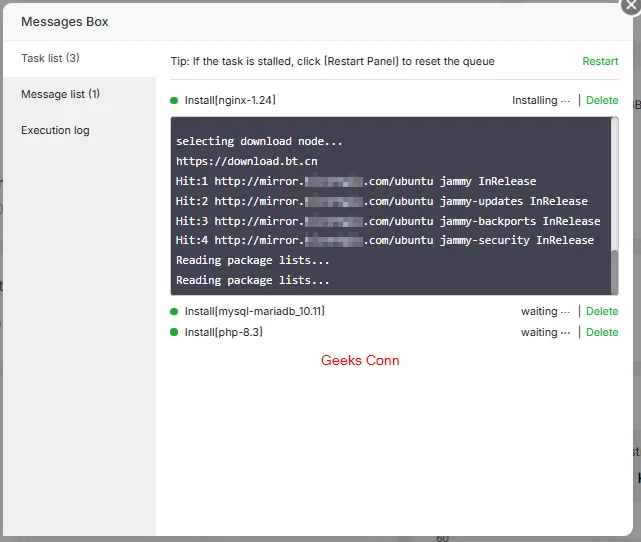
Task: Delete the php-8.3 install task
Action: coord(602,332)
